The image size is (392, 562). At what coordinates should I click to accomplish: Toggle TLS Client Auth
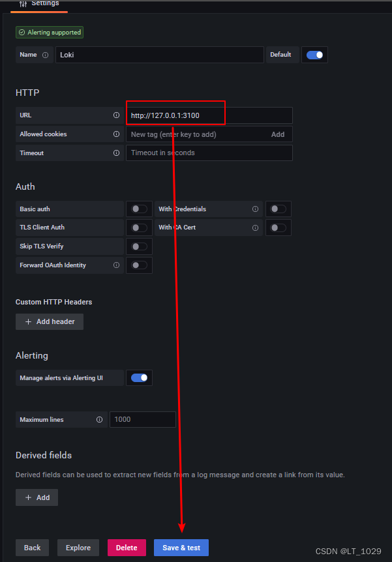(x=139, y=228)
